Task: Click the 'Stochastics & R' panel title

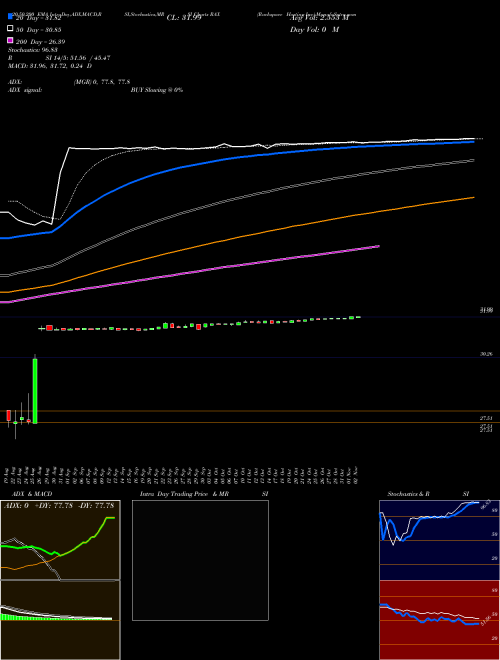Action: tap(409, 494)
